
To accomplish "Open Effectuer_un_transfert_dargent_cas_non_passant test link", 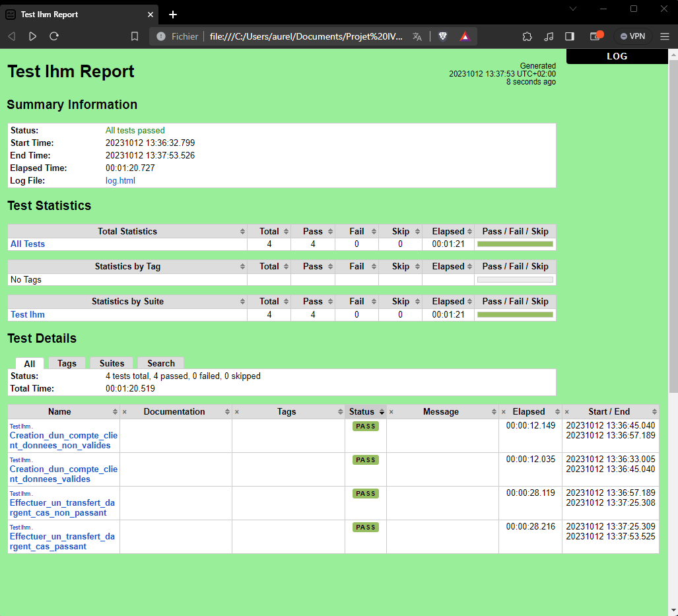I will click(x=62, y=508).
